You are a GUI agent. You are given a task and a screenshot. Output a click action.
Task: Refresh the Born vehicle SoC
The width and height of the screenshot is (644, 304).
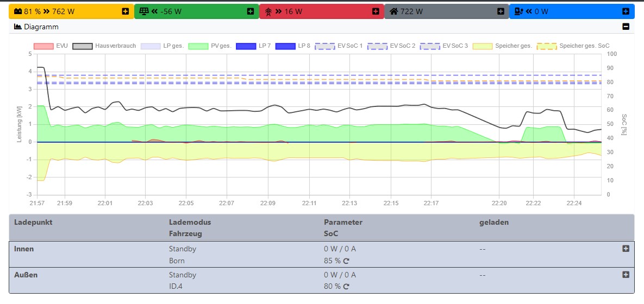[x=346, y=261]
